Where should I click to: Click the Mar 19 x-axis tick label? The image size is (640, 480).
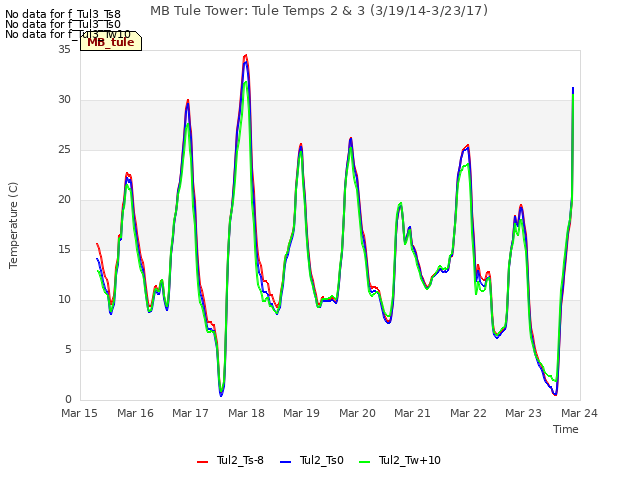[x=302, y=413]
